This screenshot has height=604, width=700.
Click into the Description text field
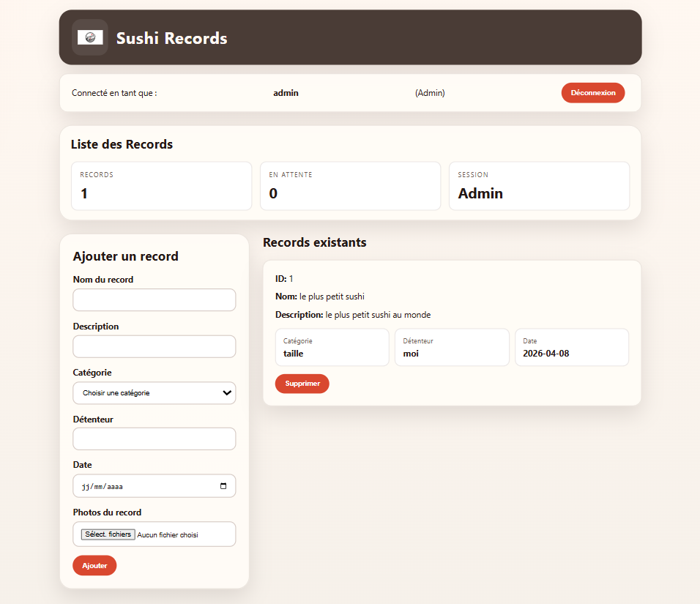pos(154,346)
